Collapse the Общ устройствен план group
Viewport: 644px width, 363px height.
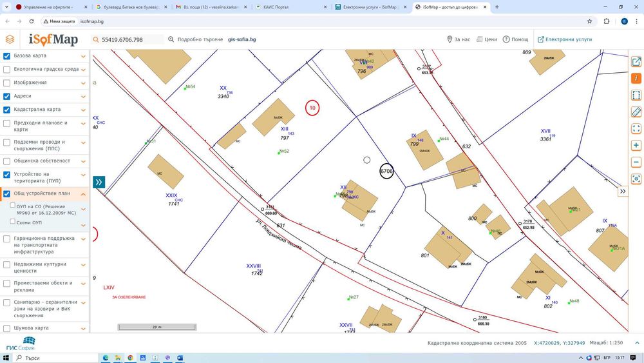click(x=83, y=193)
